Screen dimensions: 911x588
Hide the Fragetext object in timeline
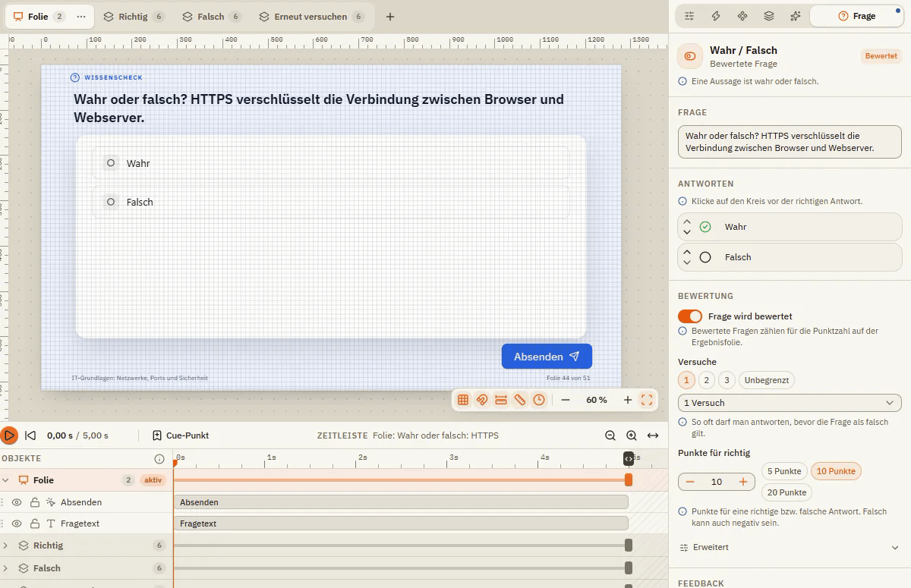pyautogui.click(x=17, y=524)
